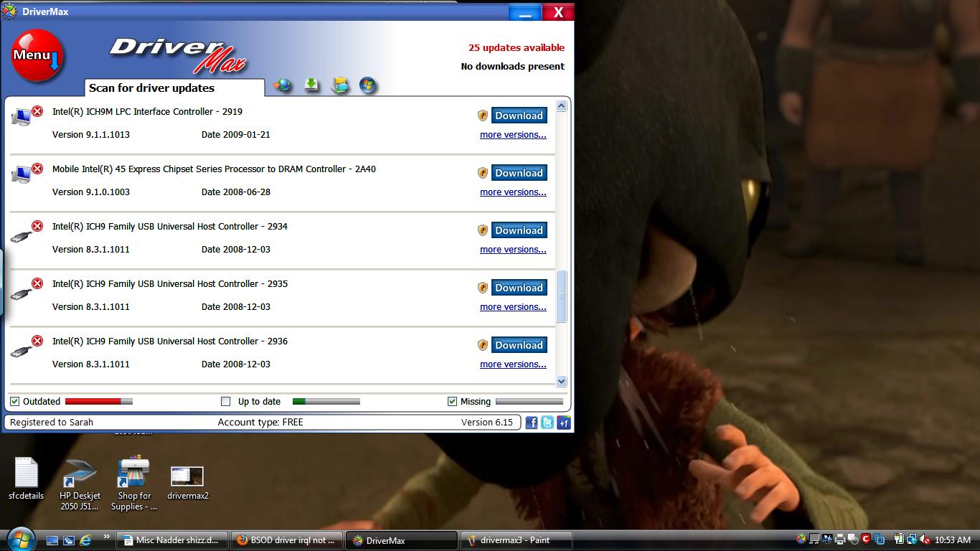980x551 pixels.
Task: Open 'more versions...' for USB Host Controller 2934
Action: pos(513,250)
